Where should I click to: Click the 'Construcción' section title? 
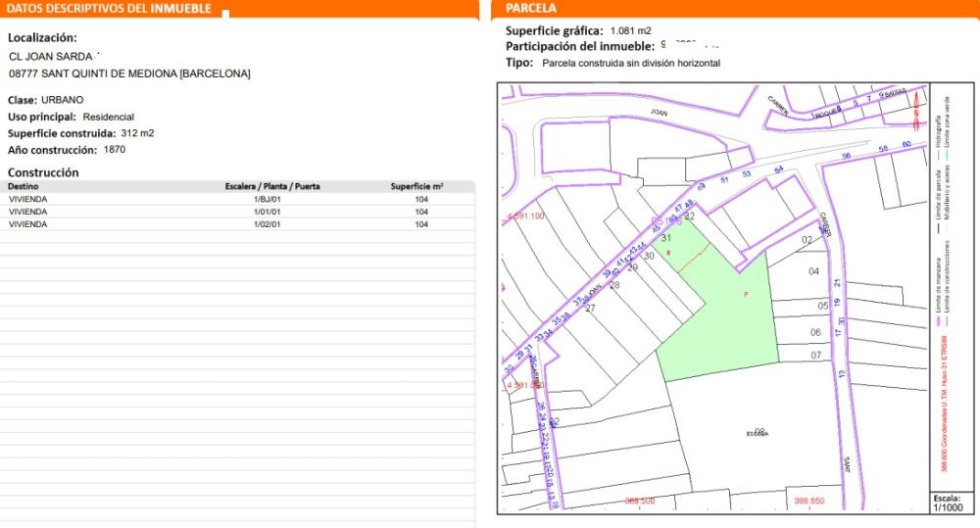43,172
